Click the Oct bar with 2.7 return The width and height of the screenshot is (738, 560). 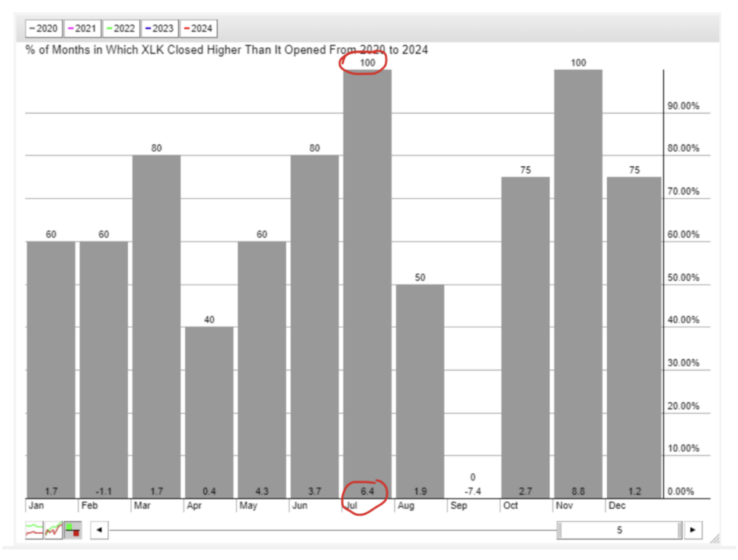525,337
